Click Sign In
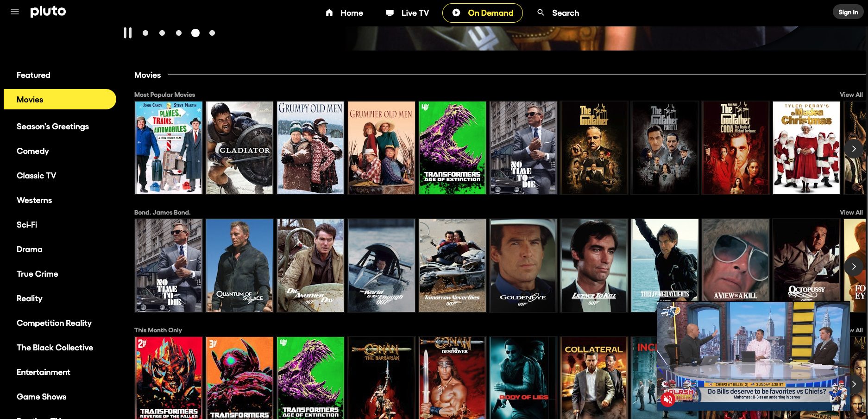This screenshot has width=868, height=419. (x=848, y=12)
